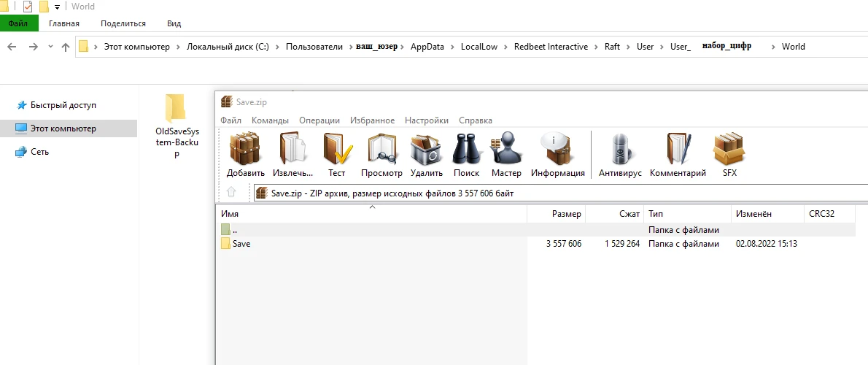
Task: Click Raft breadcrumb segment
Action: click(612, 47)
